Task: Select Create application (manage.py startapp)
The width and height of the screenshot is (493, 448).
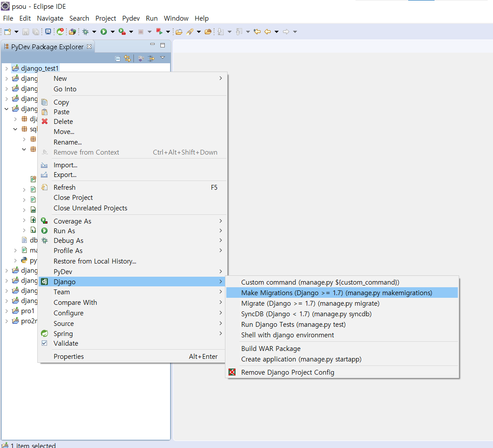Action: coord(342,359)
